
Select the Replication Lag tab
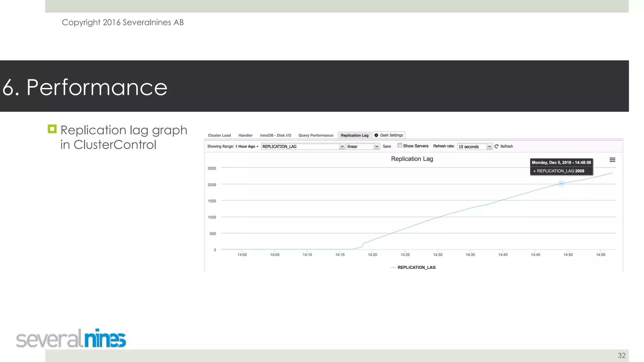pyautogui.click(x=354, y=135)
